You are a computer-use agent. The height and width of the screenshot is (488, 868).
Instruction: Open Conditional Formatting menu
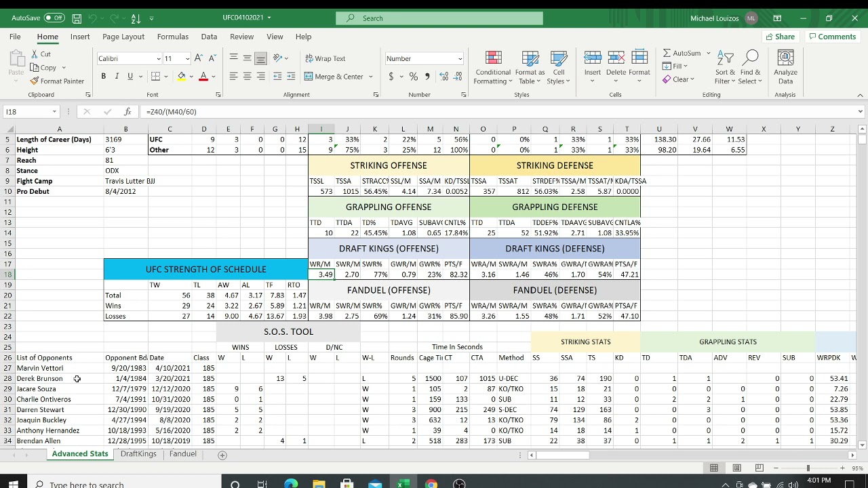(x=493, y=68)
